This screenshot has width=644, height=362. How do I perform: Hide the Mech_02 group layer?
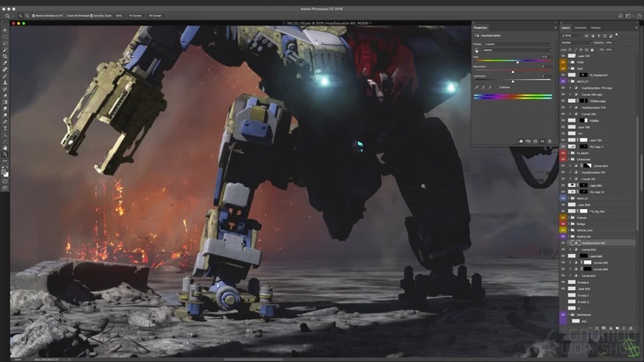pos(563,198)
